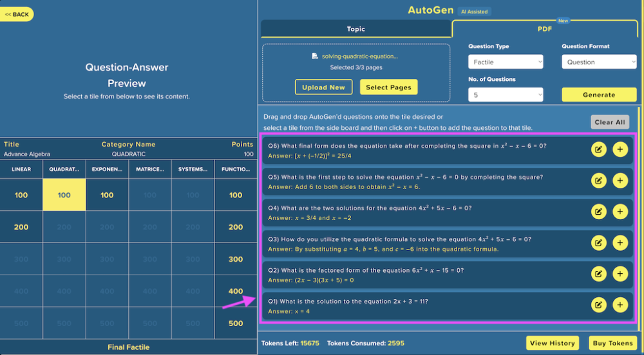Image resolution: width=644 pixels, height=355 pixels.
Task: Add question Q6 with its plus button
Action: coord(620,150)
